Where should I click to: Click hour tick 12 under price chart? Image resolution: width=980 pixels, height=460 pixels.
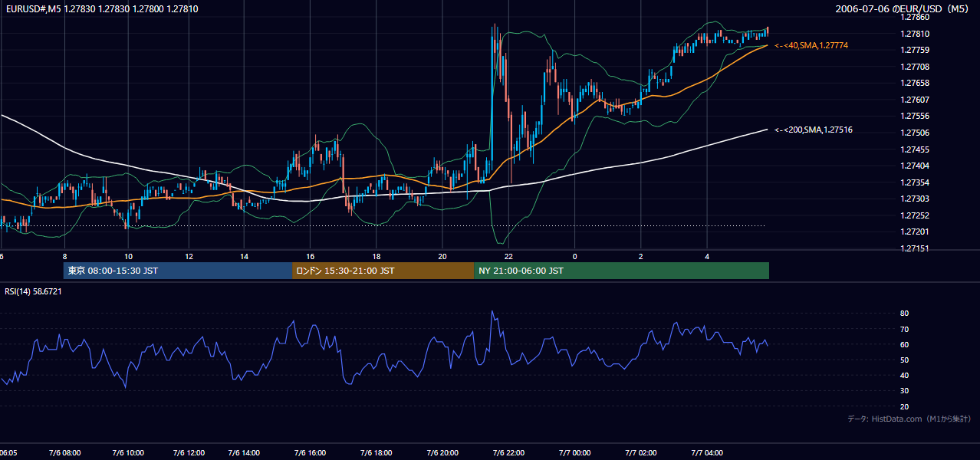coord(189,256)
